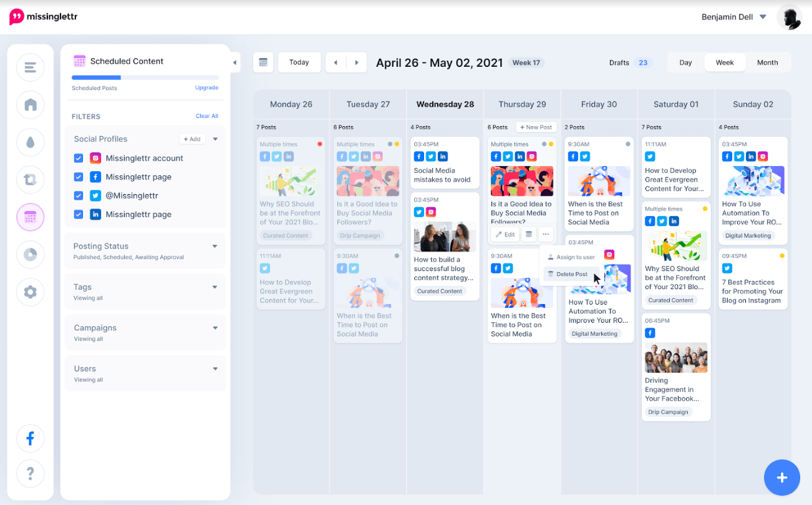812x505 pixels.
Task: Click the Facebook icon at the sidebar bottom
Action: tap(31, 439)
